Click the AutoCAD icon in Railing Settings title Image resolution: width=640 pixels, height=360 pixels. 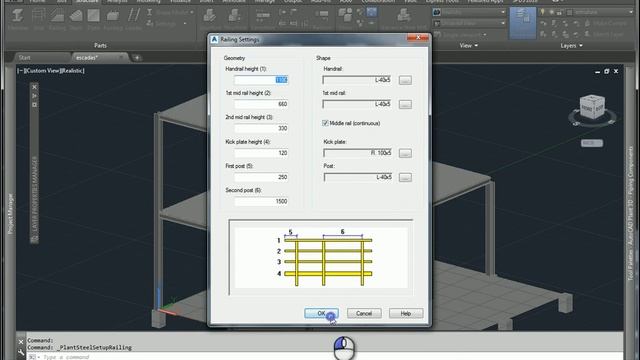[214, 39]
